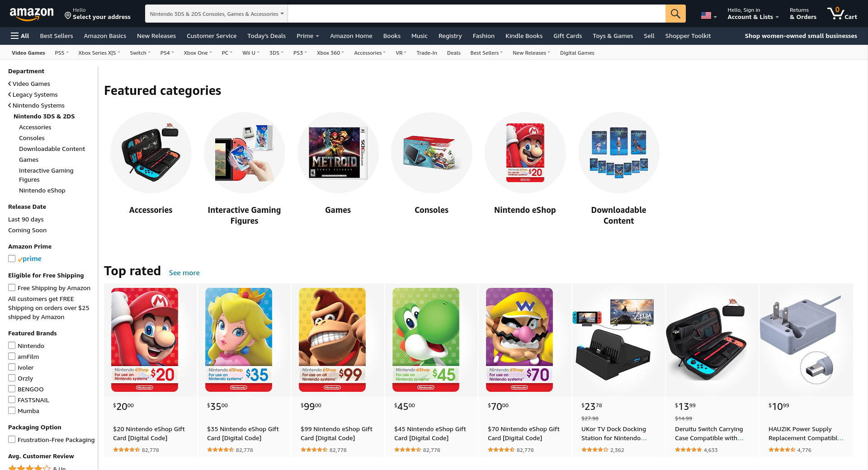Expand the Switch submenu dropdown
The height and width of the screenshot is (470, 868).
pyautogui.click(x=140, y=53)
